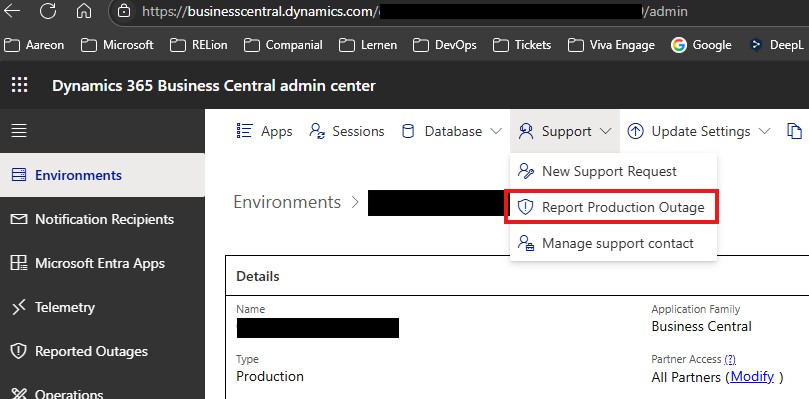809x399 pixels.
Task: Open the Lernen bookmark folder
Action: (368, 45)
